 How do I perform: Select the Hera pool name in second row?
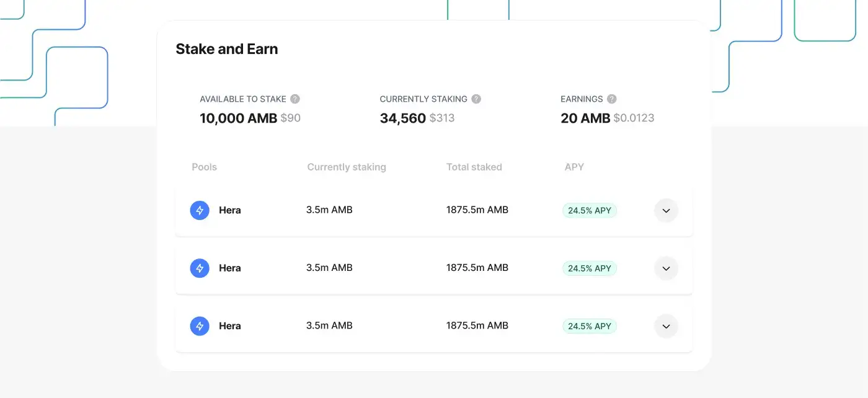click(229, 268)
